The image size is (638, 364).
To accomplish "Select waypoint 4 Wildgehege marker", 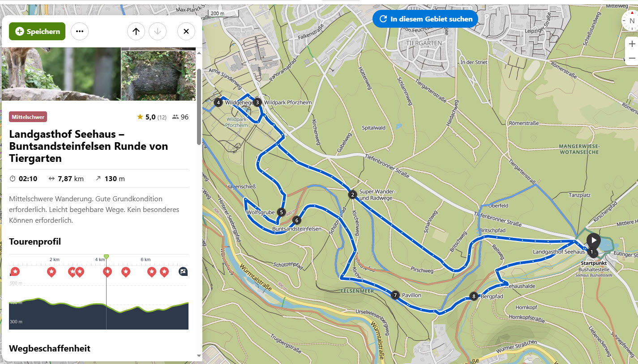I will click(x=218, y=102).
